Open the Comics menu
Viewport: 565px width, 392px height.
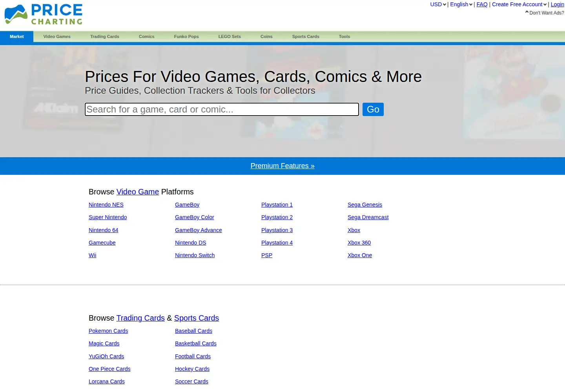(x=147, y=36)
